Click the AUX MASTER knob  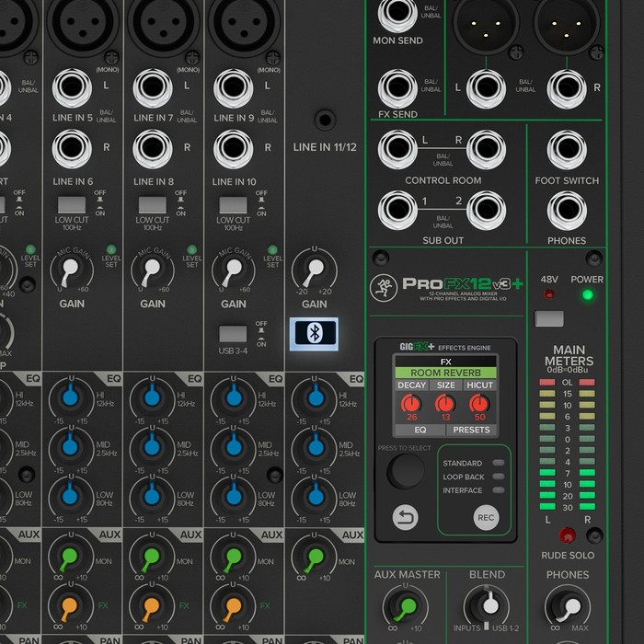coord(406,606)
